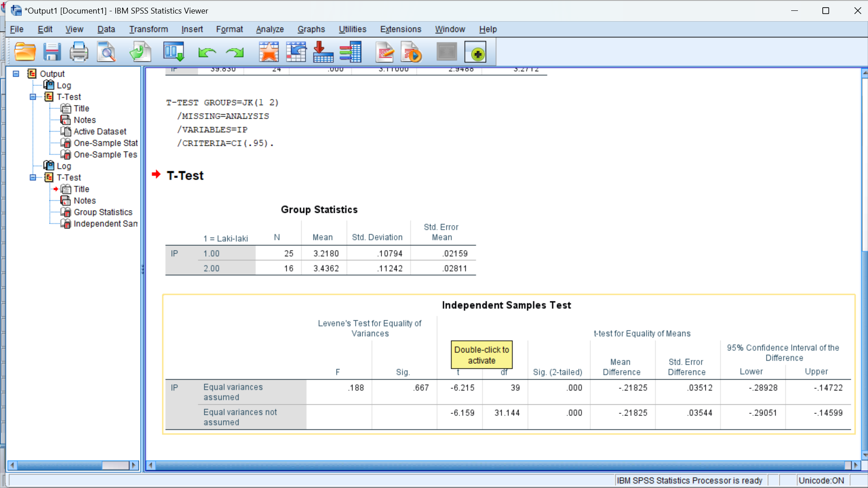
Task: Open the Graphs menu
Action: point(311,29)
